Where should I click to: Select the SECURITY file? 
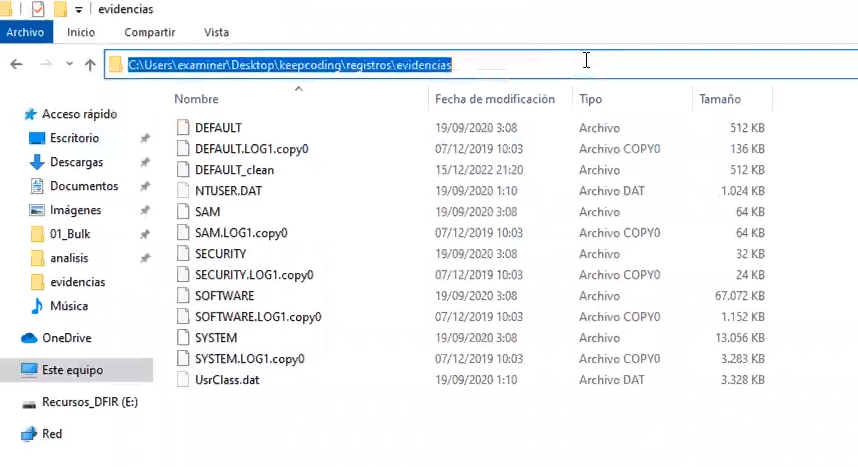click(x=221, y=254)
